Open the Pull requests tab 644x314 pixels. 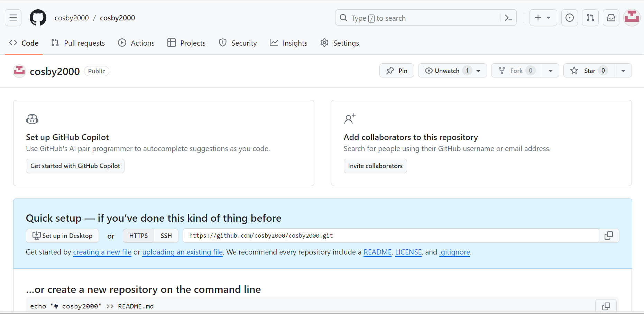coord(78,43)
